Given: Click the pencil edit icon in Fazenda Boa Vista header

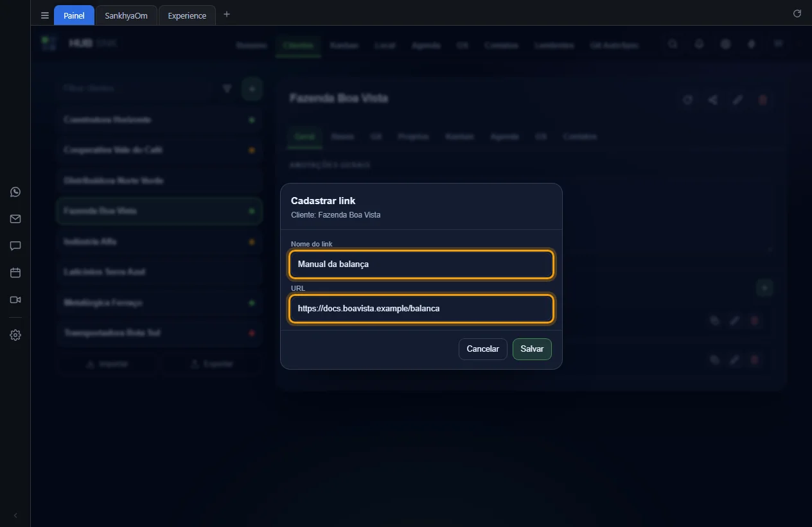Looking at the screenshot, I should click(737, 99).
